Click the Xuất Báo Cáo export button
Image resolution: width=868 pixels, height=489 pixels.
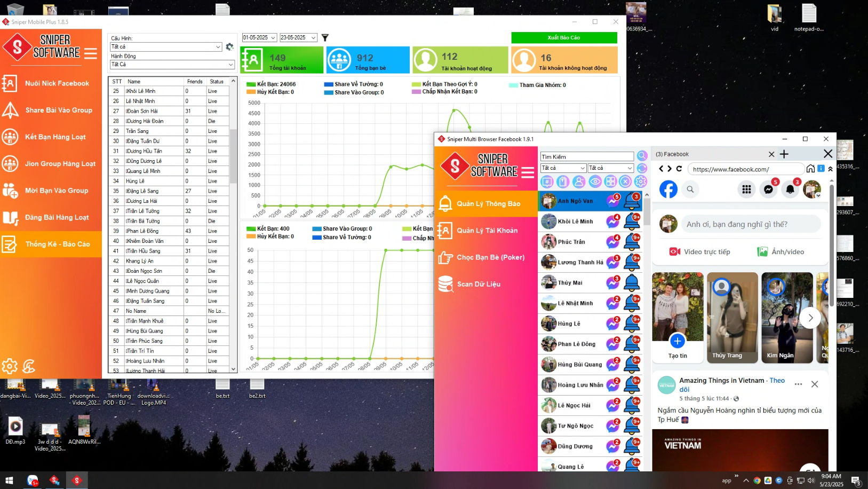pyautogui.click(x=564, y=37)
